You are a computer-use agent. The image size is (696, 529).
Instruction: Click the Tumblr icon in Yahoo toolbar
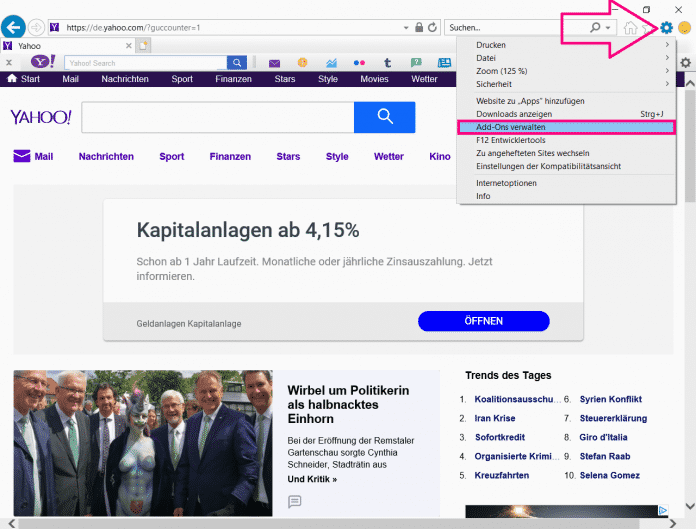tap(387, 63)
